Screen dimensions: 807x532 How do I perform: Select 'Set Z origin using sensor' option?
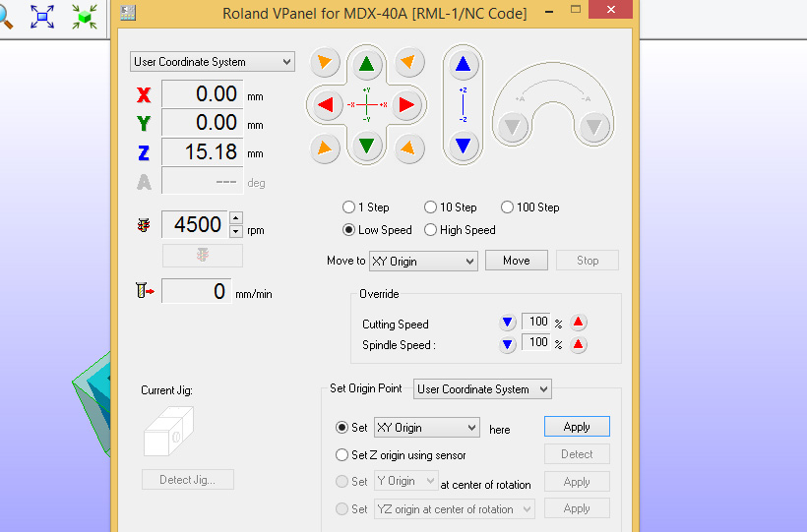click(341, 455)
